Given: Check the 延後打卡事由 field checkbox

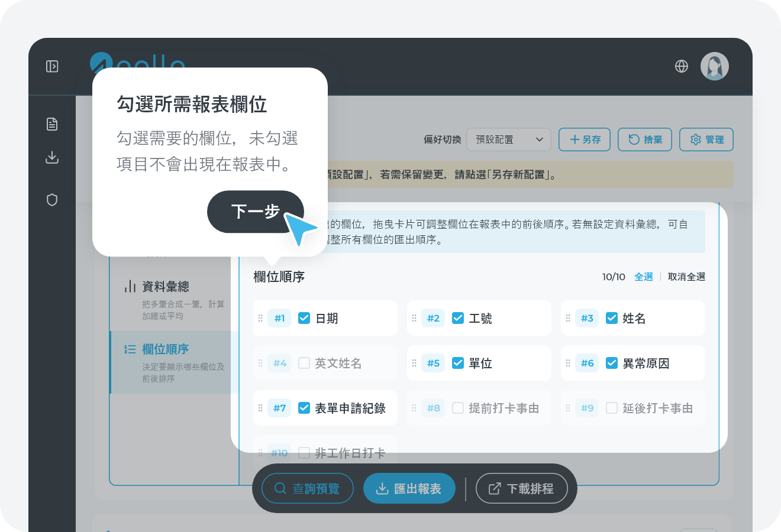Looking at the screenshot, I should point(612,408).
